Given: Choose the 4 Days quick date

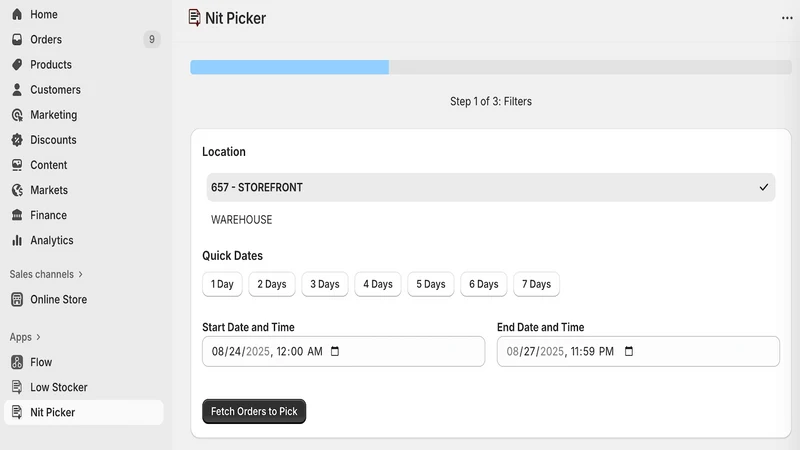Looking at the screenshot, I should (378, 284).
